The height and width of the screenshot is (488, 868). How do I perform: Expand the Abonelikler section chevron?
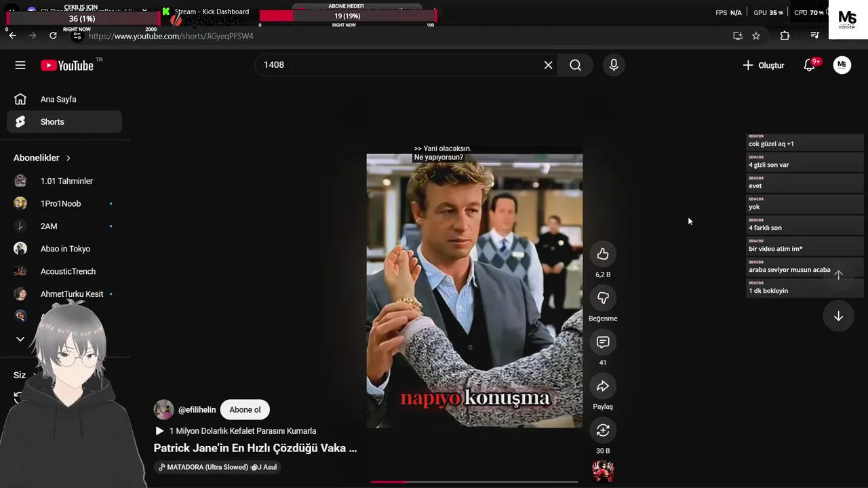[x=68, y=158]
